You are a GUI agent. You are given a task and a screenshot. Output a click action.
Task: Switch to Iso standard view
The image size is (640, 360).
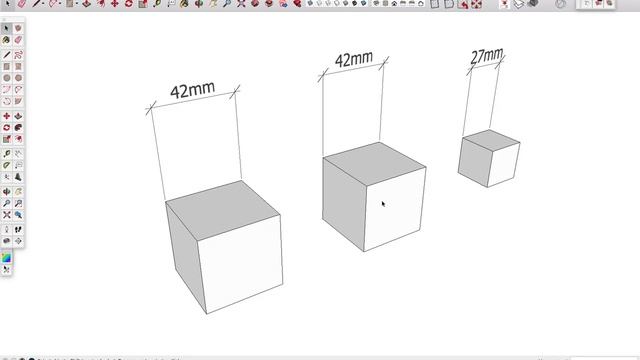[x=376, y=3]
